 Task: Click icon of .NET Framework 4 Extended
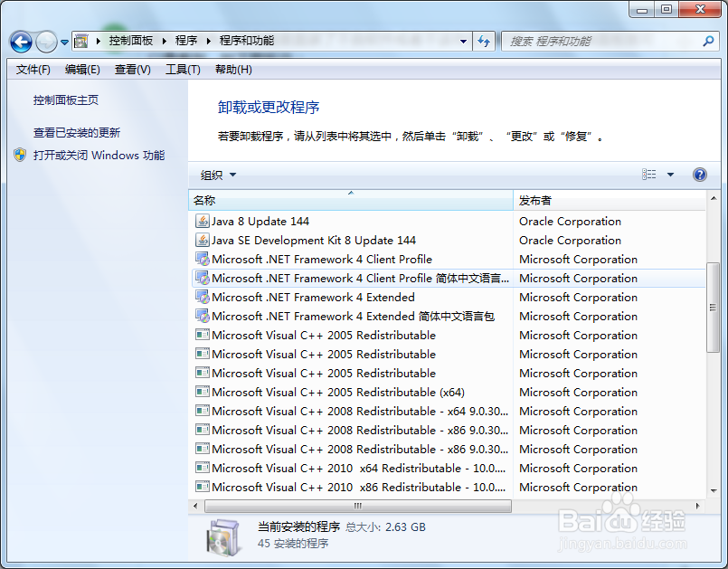tap(203, 297)
